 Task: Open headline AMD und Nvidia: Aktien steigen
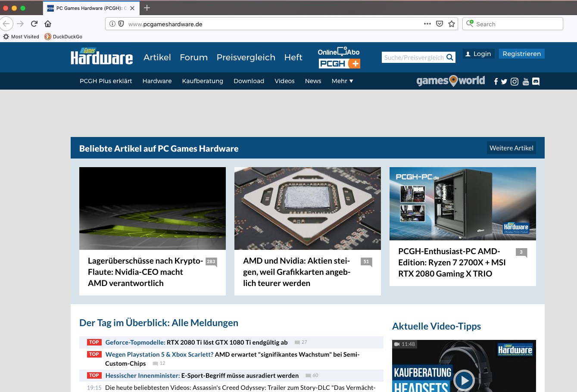297,272
